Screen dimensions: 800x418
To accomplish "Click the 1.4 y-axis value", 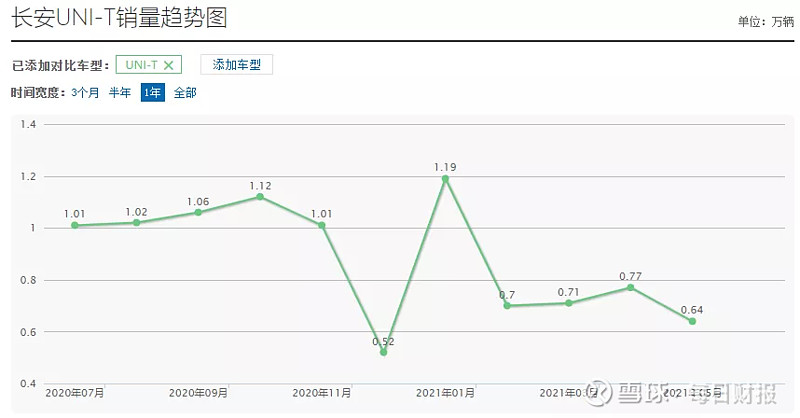I will [28, 124].
